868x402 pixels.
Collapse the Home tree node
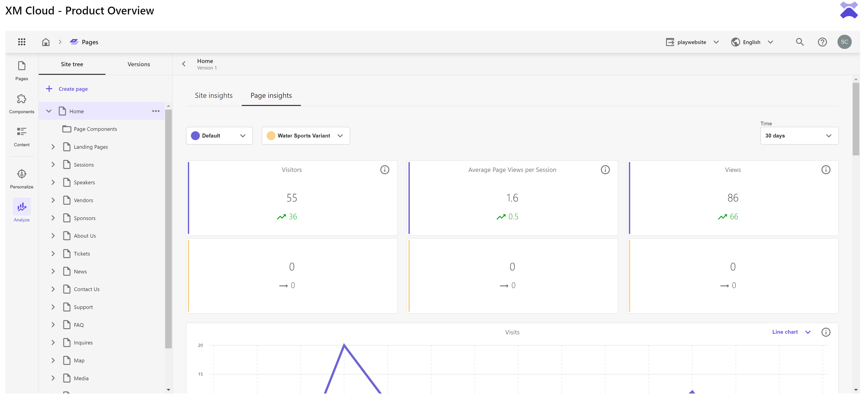[49, 111]
